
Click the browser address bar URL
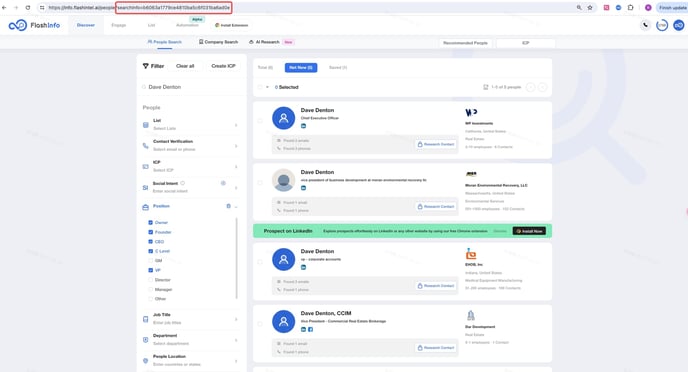click(139, 7)
